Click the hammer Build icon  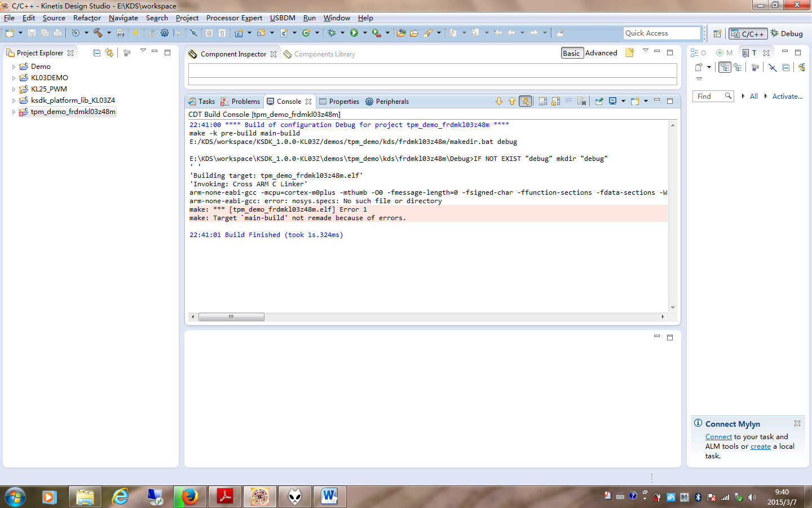[x=98, y=33]
